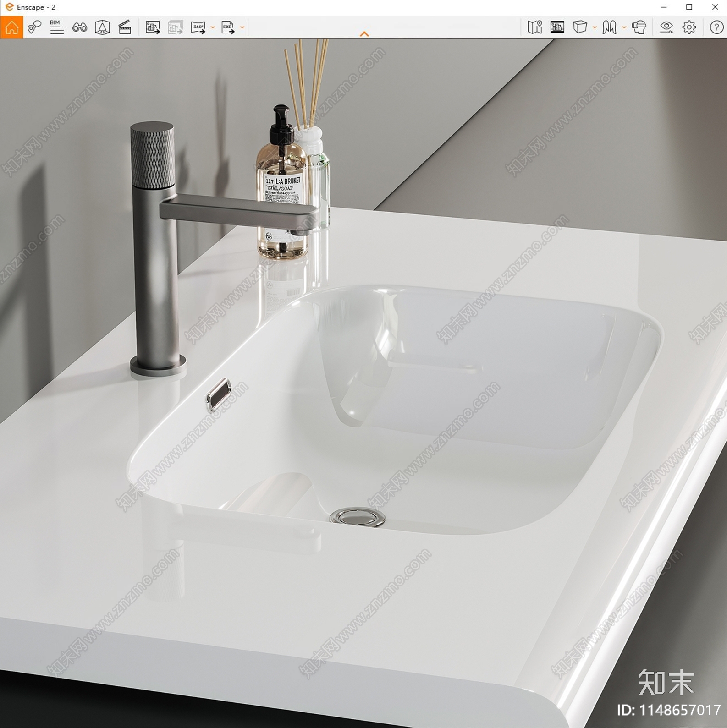Activate the binoculars Collaborative Annotations icon

(x=80, y=27)
